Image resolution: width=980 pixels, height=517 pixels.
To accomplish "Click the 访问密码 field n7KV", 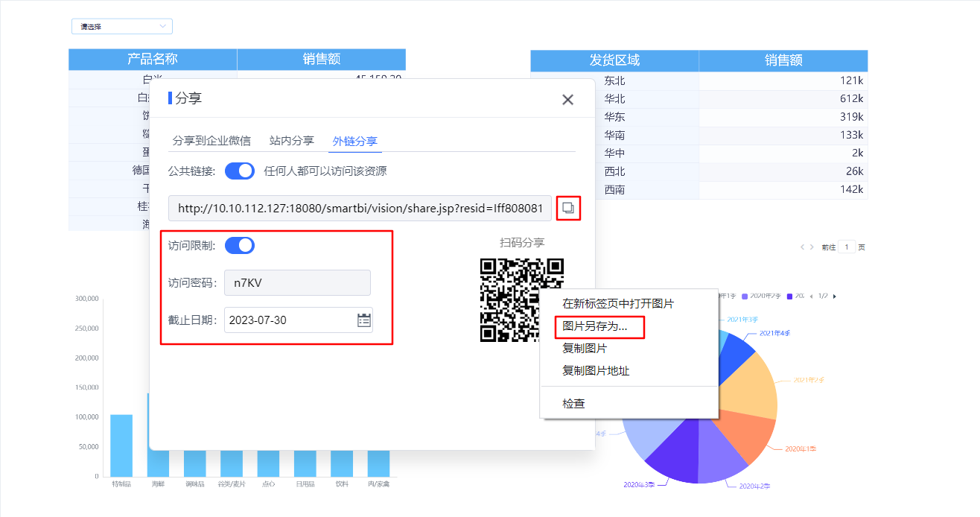I will pyautogui.click(x=297, y=283).
